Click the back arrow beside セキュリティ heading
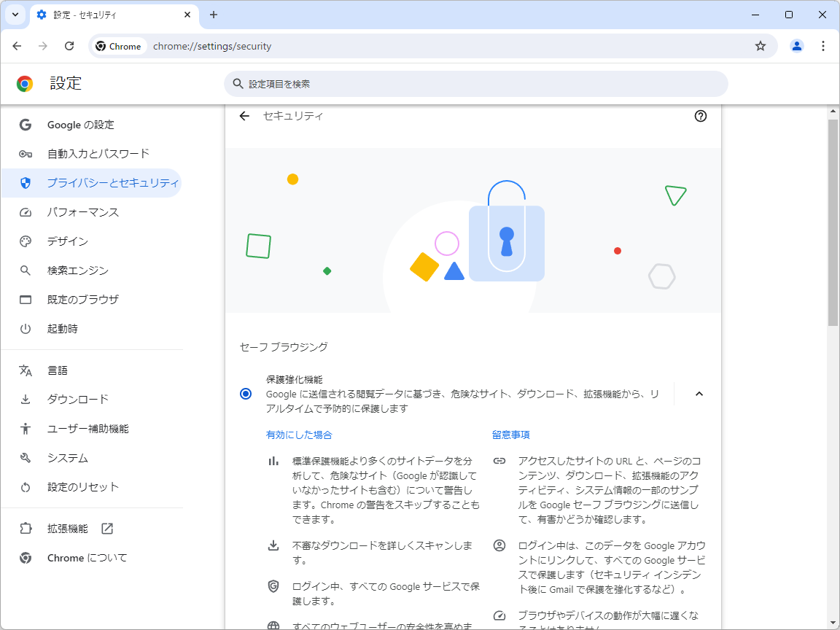This screenshot has width=840, height=630. (x=244, y=116)
